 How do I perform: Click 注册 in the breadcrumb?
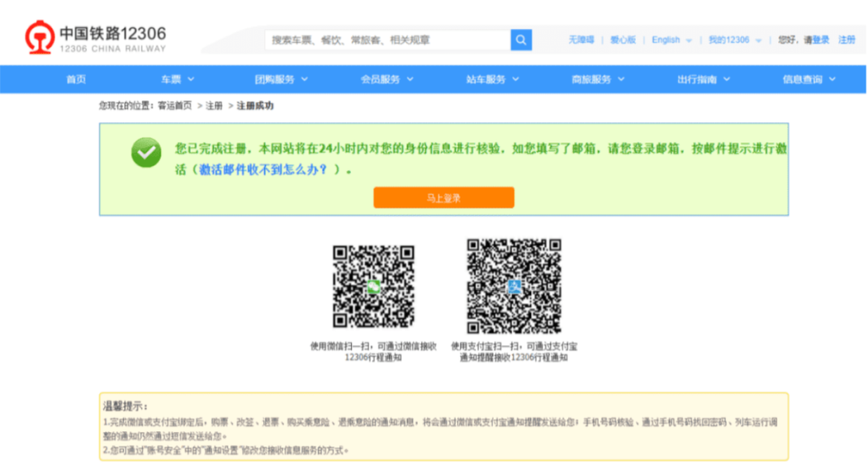click(214, 105)
